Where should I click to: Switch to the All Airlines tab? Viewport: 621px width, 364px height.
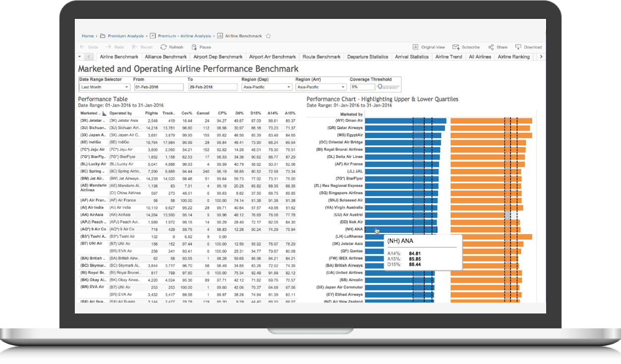[x=480, y=57]
